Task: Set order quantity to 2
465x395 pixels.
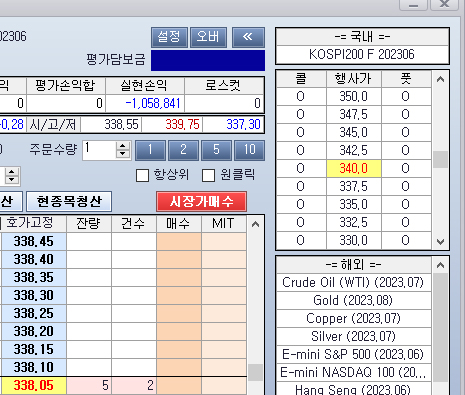Action: (x=183, y=150)
